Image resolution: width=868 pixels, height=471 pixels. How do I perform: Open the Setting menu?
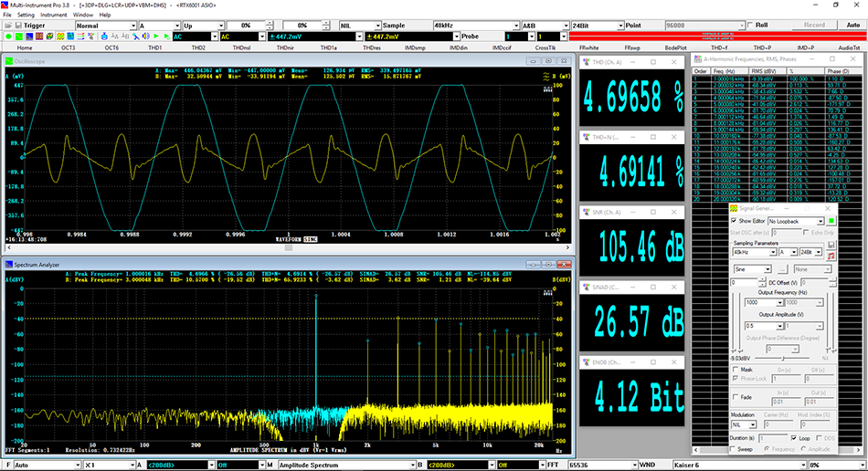[x=26, y=15]
